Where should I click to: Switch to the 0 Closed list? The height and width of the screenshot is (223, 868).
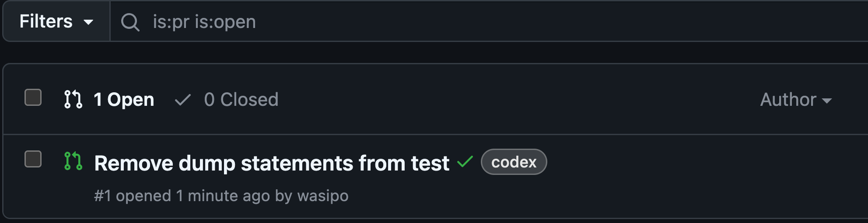click(226, 100)
